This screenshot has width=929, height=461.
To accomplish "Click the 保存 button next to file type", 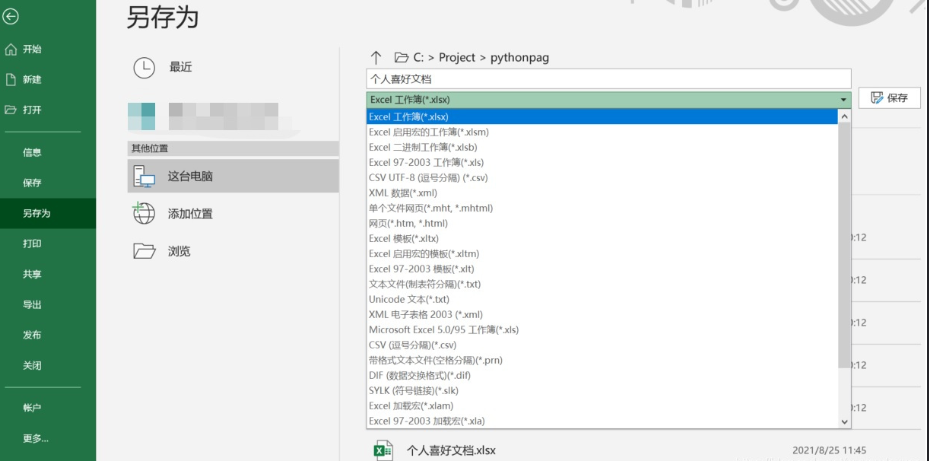I will (889, 98).
